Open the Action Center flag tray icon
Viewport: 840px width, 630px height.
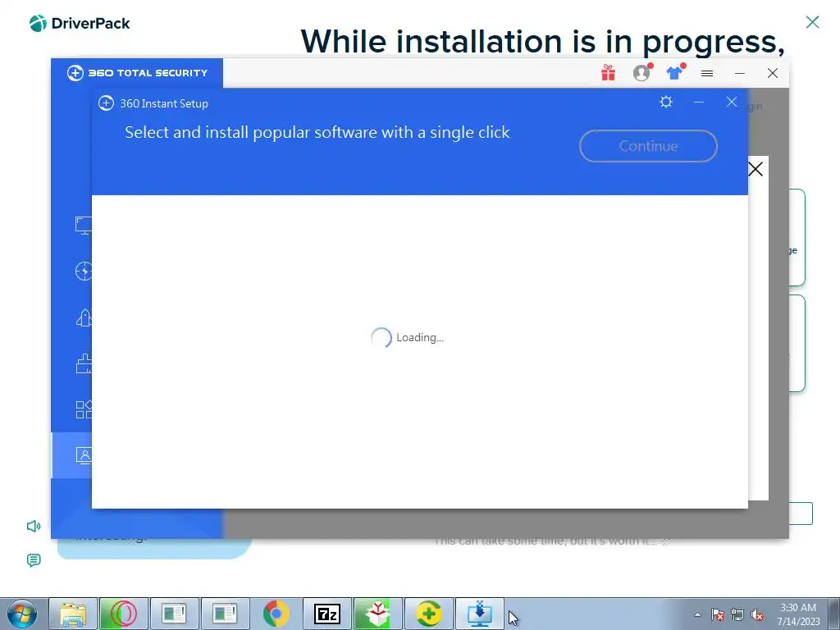718,615
